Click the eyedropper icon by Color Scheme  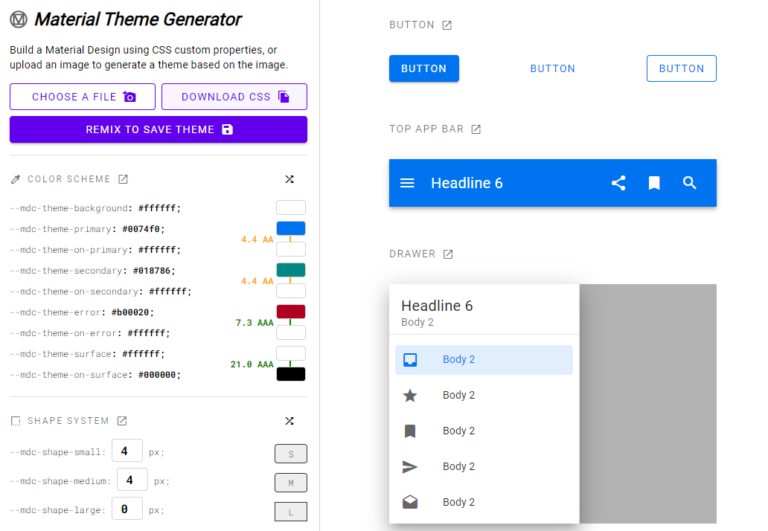(x=16, y=179)
